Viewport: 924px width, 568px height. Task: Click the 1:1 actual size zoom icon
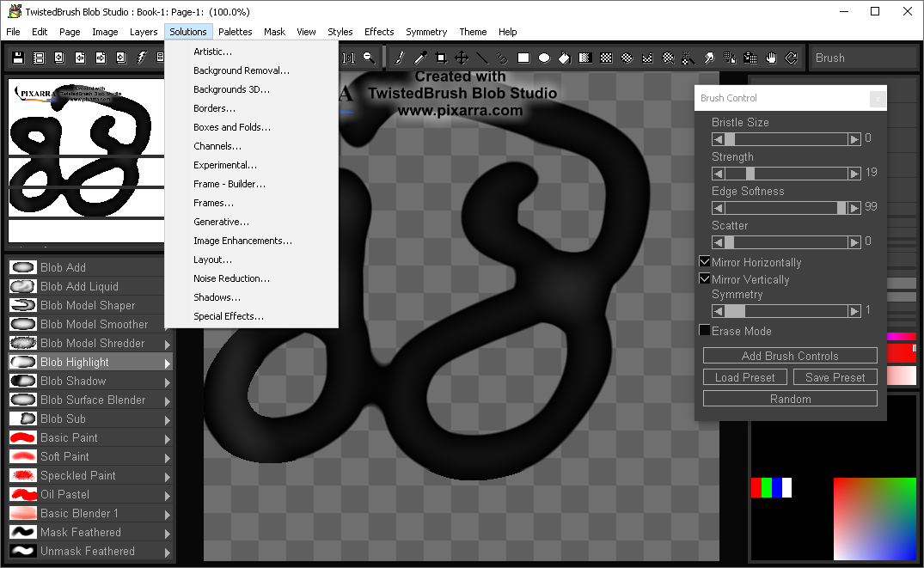(x=349, y=58)
